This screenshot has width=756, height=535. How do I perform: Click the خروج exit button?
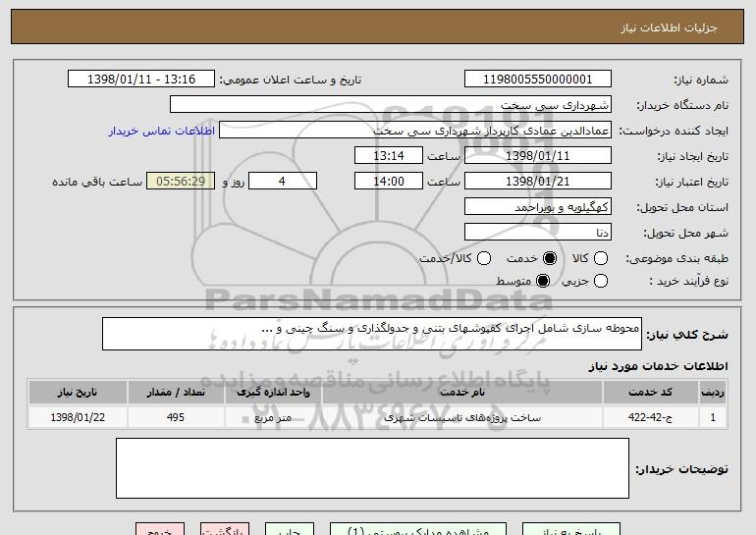point(160,529)
